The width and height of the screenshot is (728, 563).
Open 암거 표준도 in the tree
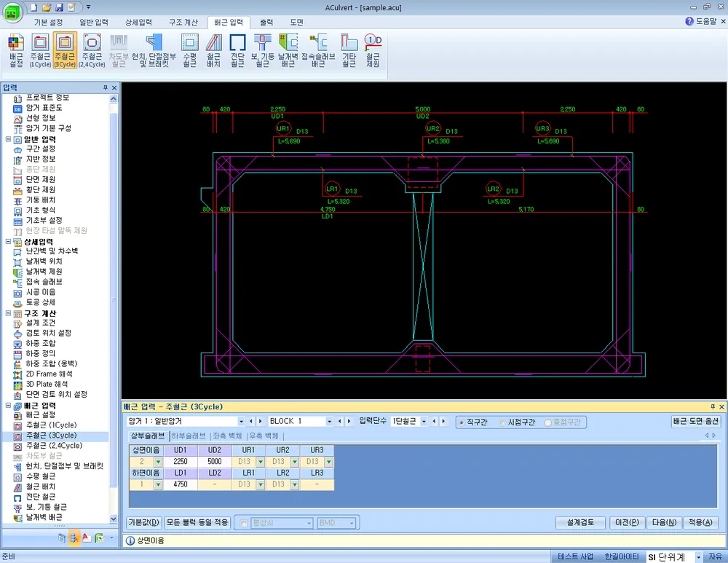[x=44, y=108]
